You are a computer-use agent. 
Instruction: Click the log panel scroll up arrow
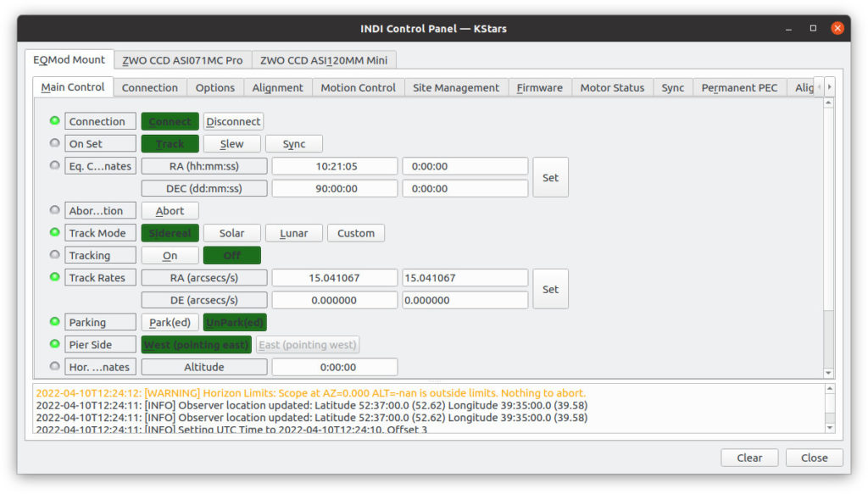coord(830,389)
